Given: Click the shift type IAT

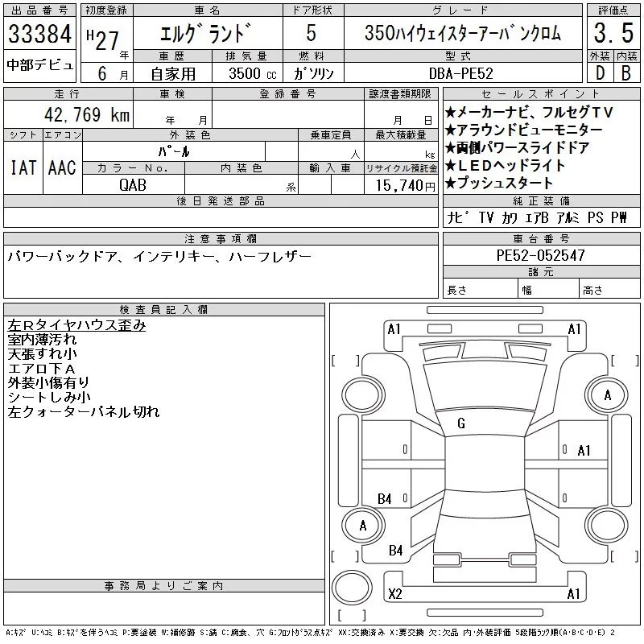Looking at the screenshot, I should 23,167.
